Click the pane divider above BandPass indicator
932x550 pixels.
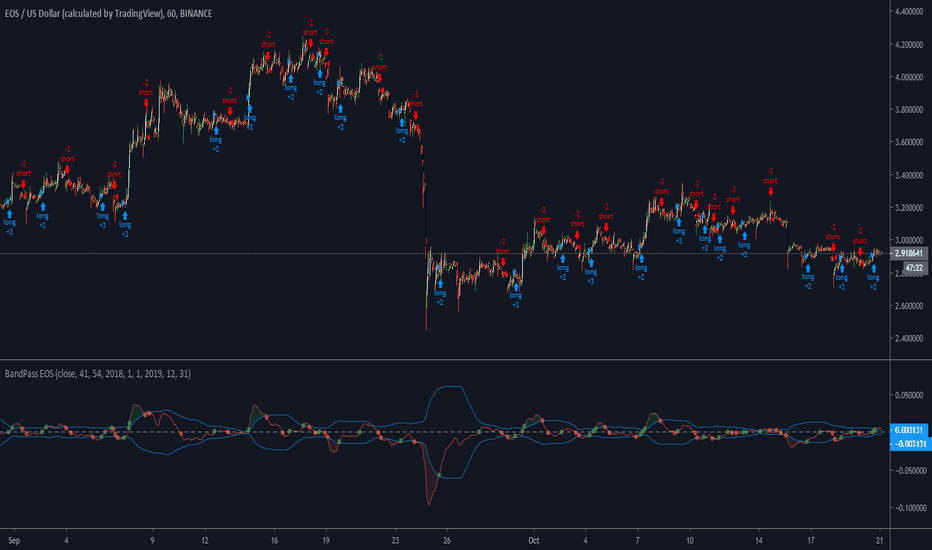coord(445,359)
